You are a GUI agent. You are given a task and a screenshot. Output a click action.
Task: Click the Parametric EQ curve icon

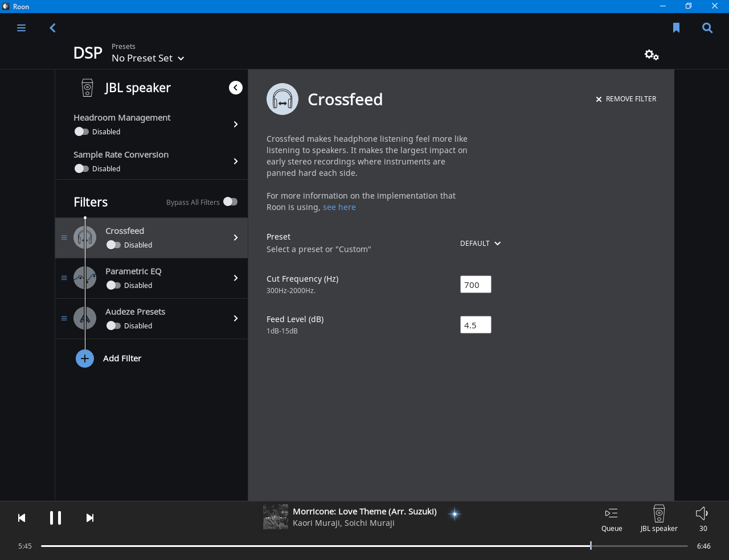pos(85,278)
